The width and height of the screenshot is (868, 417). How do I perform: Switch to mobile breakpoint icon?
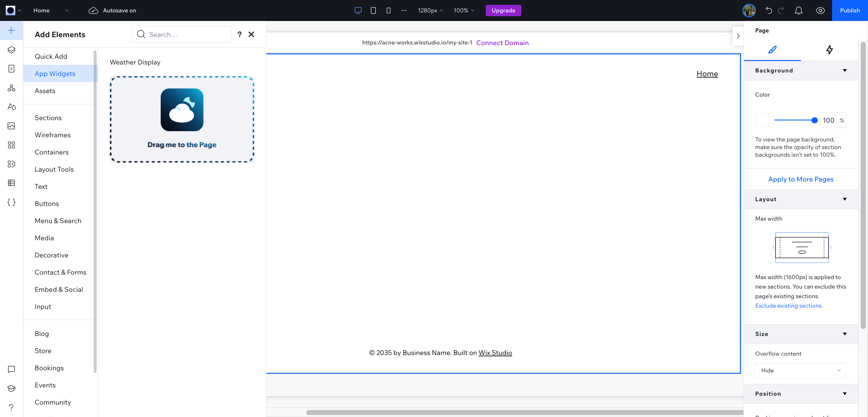point(388,10)
